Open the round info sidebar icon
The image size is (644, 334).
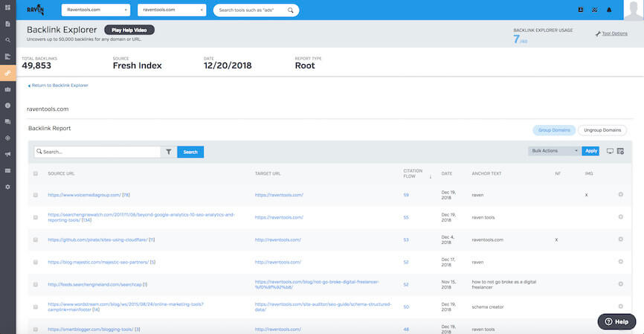[x=7, y=106]
